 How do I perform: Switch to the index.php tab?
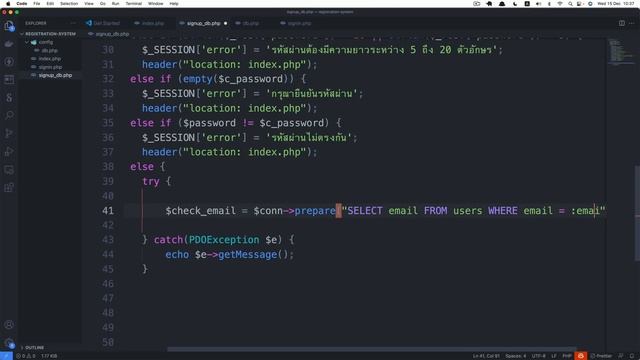point(149,23)
